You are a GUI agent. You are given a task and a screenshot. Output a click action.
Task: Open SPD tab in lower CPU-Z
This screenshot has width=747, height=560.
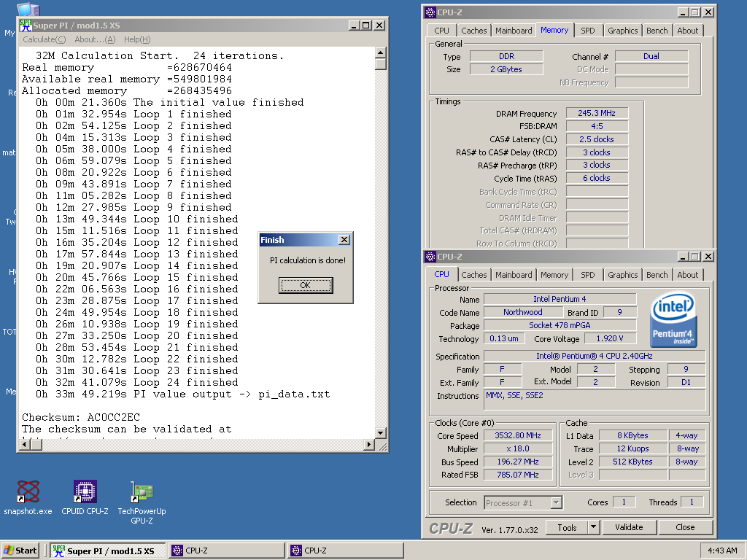[x=588, y=275]
